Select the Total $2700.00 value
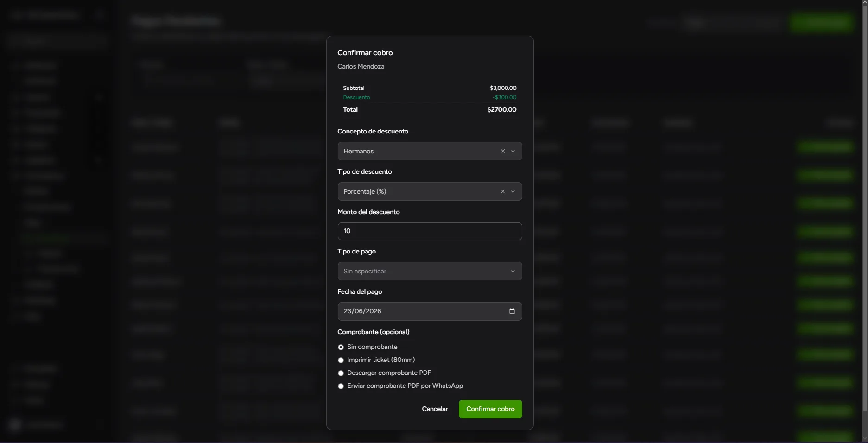This screenshot has height=443, width=868. 501,109
